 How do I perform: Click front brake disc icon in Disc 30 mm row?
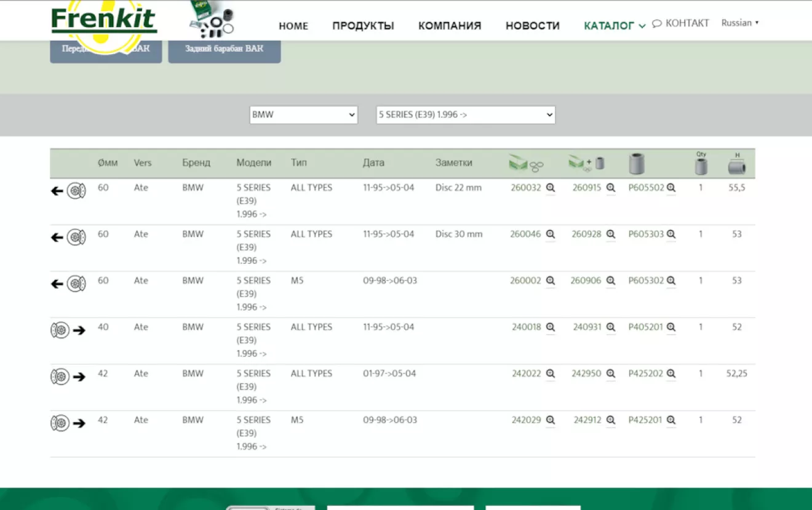point(76,237)
